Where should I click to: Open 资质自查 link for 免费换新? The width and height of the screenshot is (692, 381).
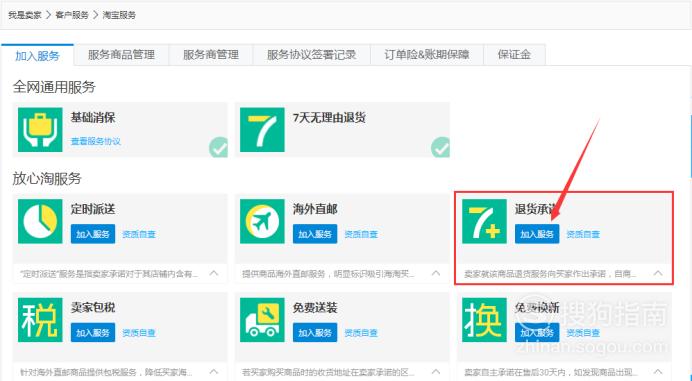click(x=583, y=332)
